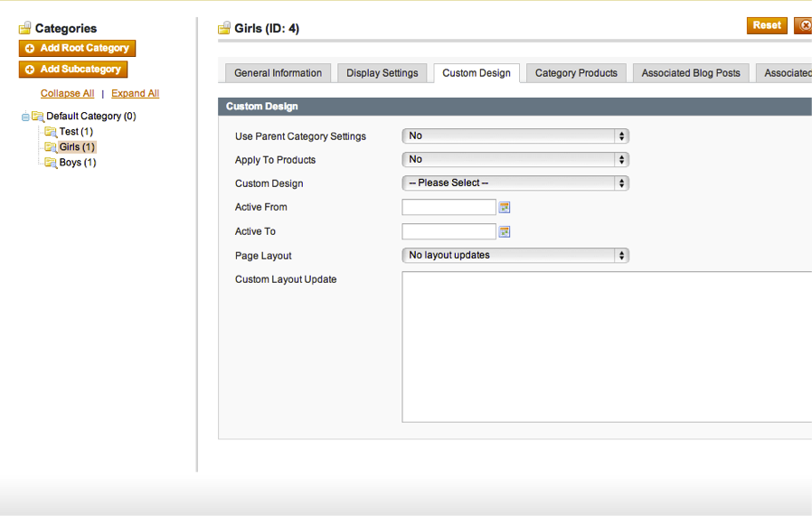Select Default Category (0) in tree
This screenshot has height=516, width=812.
pyautogui.click(x=91, y=117)
